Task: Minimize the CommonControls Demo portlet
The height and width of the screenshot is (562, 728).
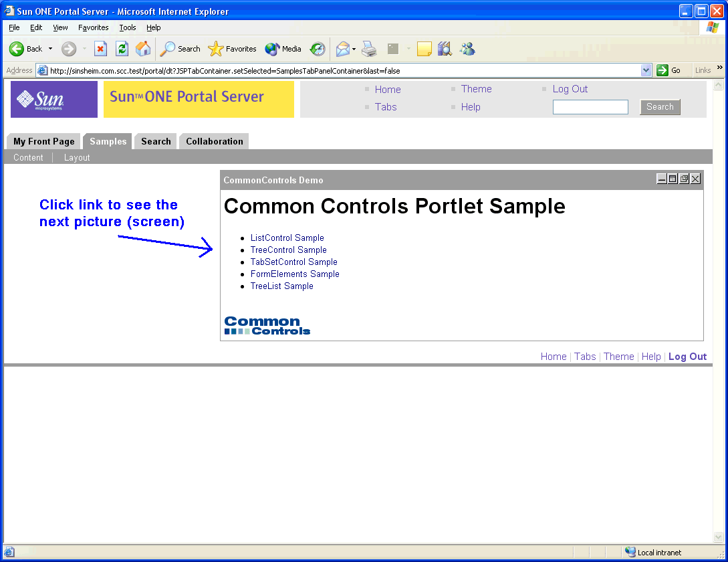Action: point(662,179)
